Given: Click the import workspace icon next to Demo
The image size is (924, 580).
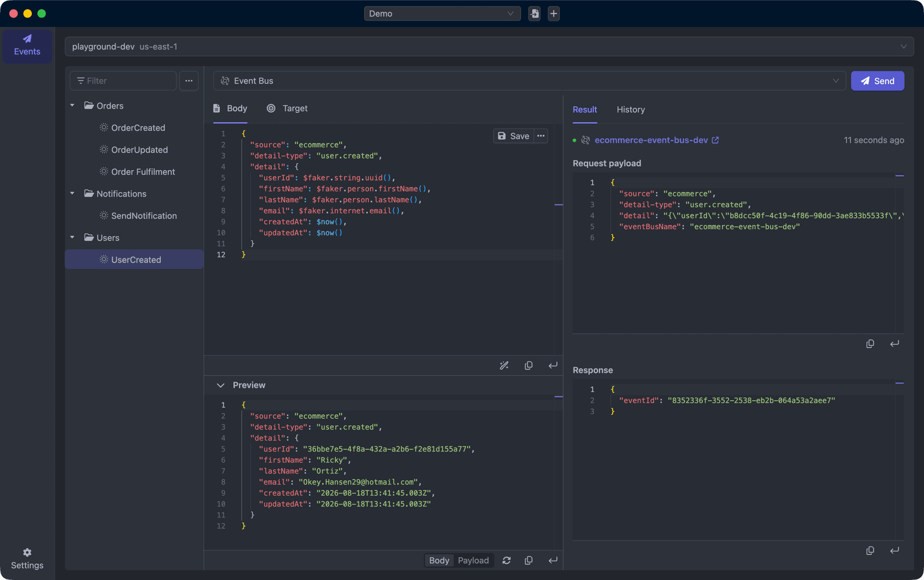Looking at the screenshot, I should [x=534, y=13].
